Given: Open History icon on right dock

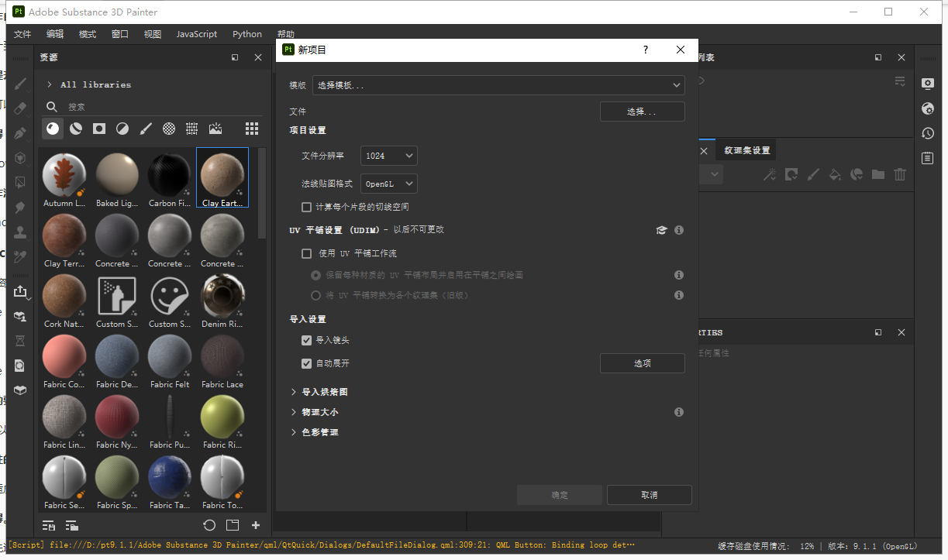Looking at the screenshot, I should coord(928,133).
